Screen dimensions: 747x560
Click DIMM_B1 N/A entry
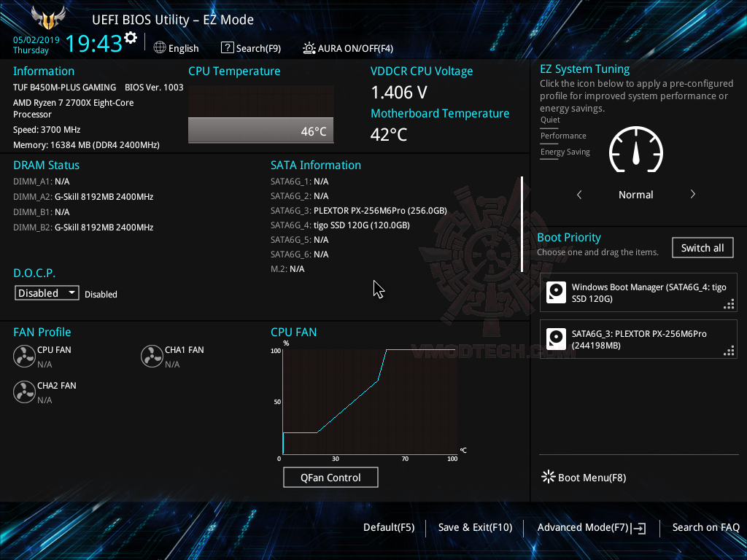coord(42,212)
